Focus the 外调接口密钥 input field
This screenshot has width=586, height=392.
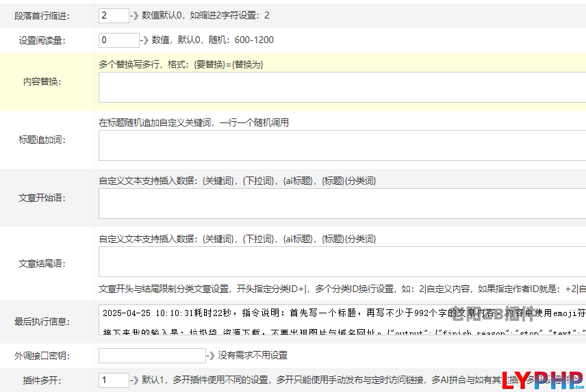tap(152, 356)
